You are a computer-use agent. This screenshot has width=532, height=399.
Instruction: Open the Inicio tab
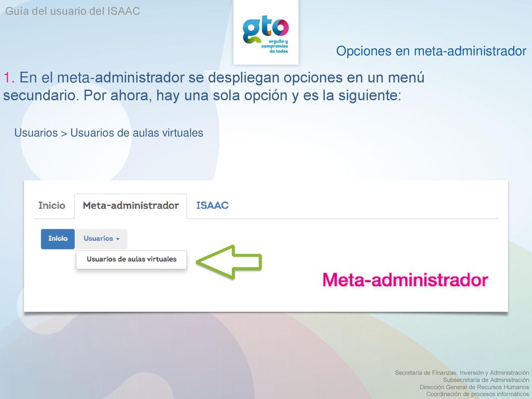tap(51, 206)
